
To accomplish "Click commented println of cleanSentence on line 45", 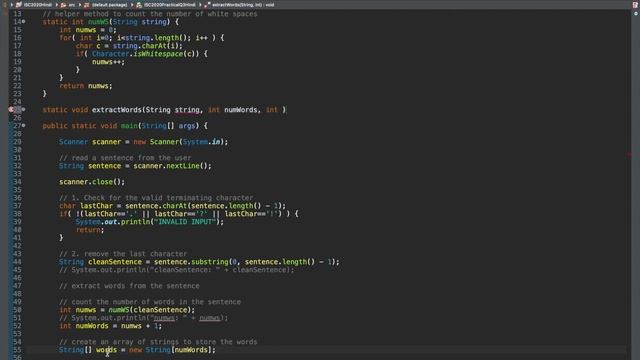I will (176, 269).
